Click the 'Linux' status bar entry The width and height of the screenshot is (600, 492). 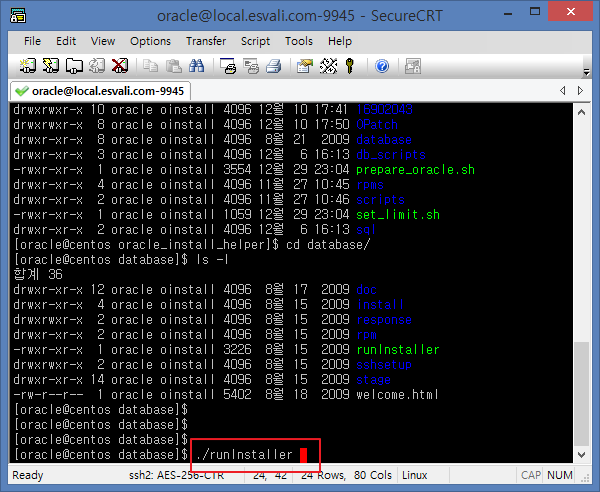[x=414, y=475]
